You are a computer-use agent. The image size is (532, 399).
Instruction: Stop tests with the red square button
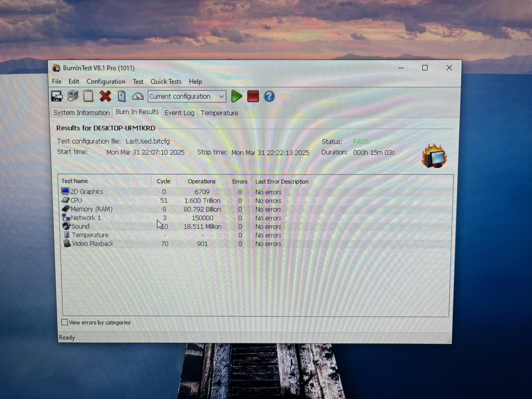pos(253,96)
